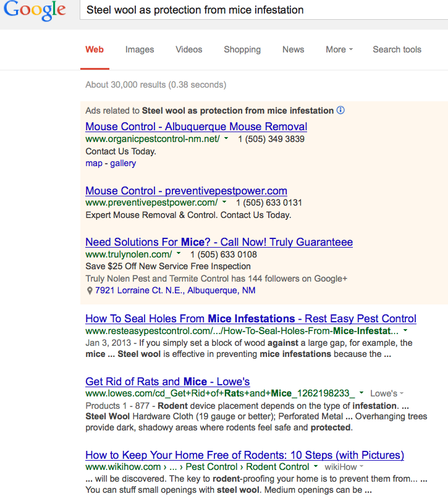
Task: Open Get Rid of Rats and Mice - Lowe's result
Action: (x=167, y=382)
